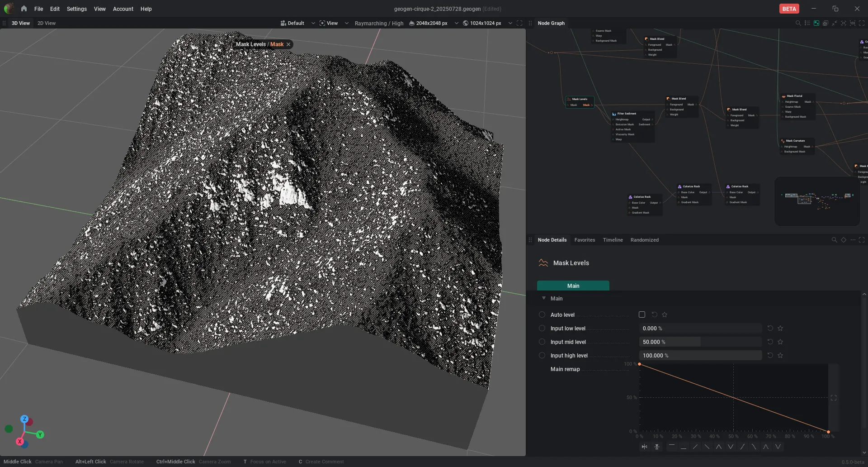Open the Default layout dropdown
Screen dimensions: 868x467
297,23
